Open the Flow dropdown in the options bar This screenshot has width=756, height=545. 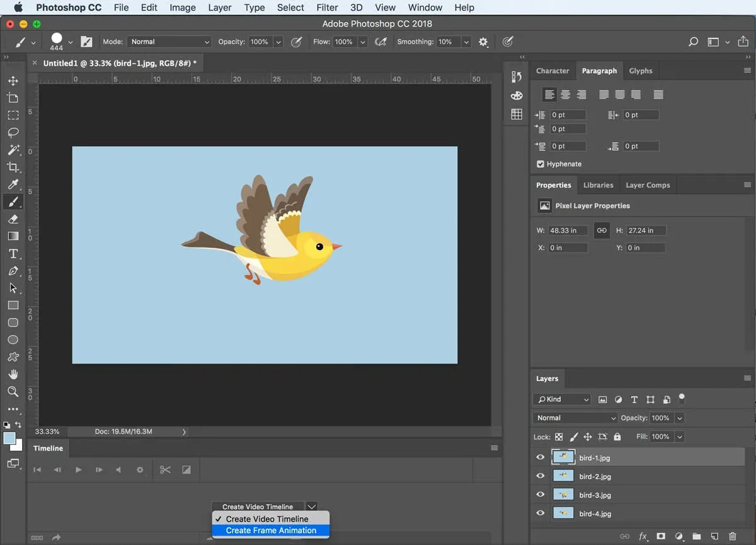pyautogui.click(x=364, y=42)
